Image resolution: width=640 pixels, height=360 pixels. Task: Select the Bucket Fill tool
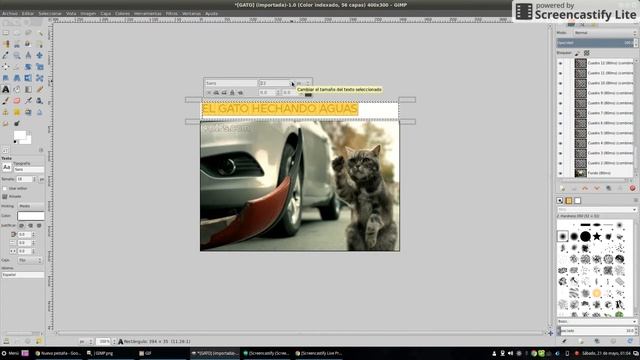17,89
